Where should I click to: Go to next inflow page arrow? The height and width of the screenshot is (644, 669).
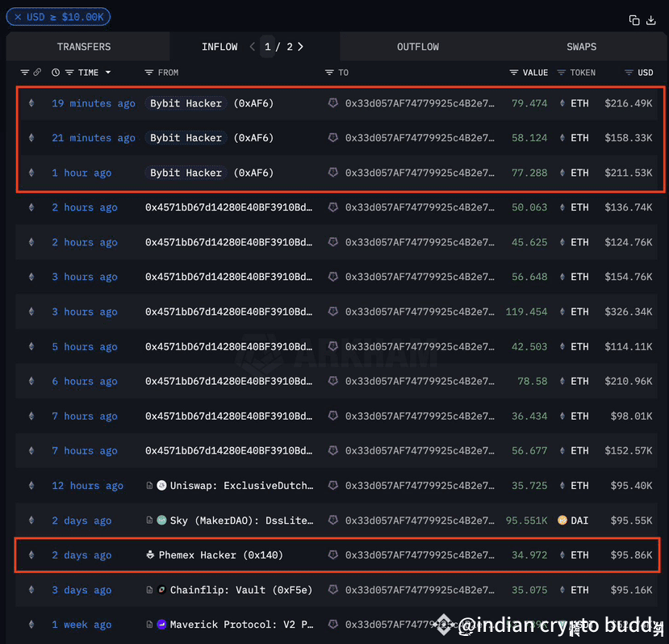point(300,47)
